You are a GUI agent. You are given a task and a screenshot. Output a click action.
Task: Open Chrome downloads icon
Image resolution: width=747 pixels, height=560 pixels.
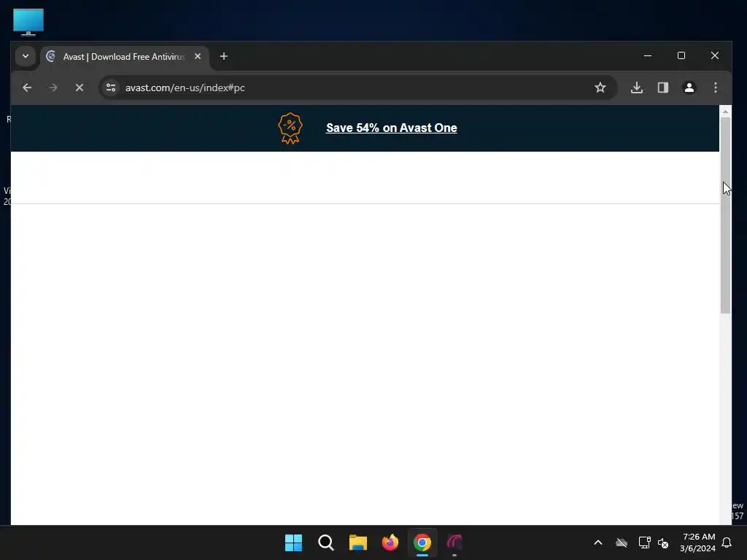click(637, 87)
